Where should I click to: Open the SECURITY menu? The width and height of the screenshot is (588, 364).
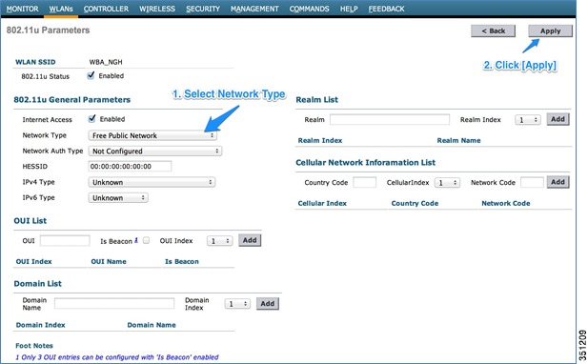tap(203, 9)
